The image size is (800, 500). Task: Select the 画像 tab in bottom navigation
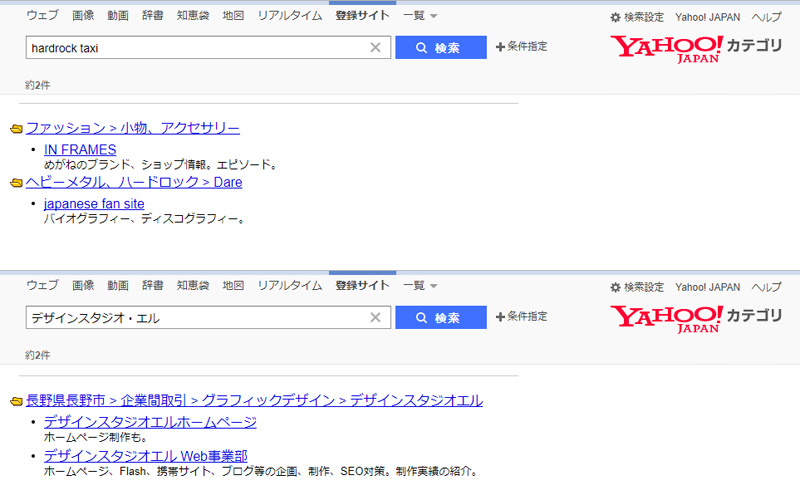[x=83, y=285]
